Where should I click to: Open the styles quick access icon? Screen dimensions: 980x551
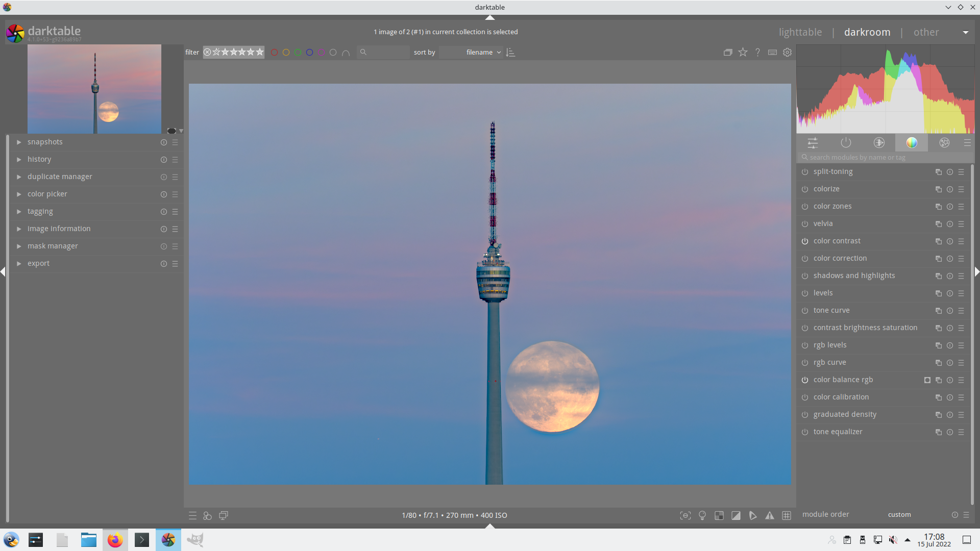point(207,516)
